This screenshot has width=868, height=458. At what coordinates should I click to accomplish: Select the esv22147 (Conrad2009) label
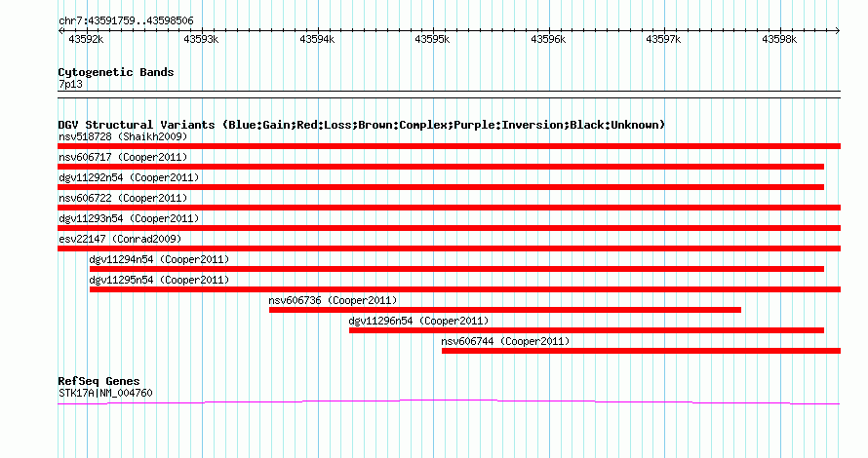[120, 239]
